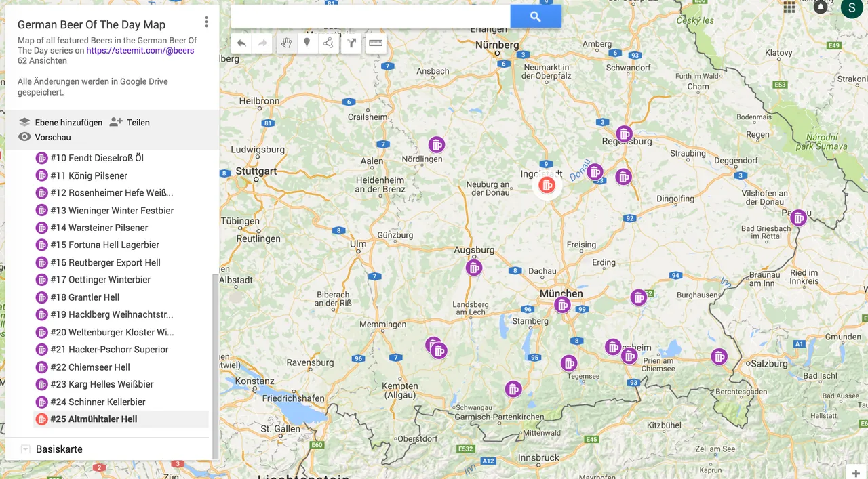Click the steemit.com/@beers link
This screenshot has height=479, width=868.
[x=140, y=50]
